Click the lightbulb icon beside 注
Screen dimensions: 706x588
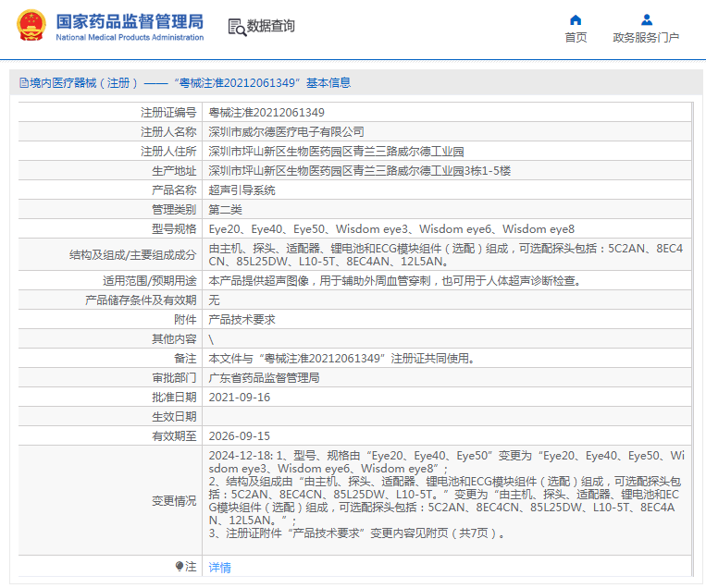(180, 567)
